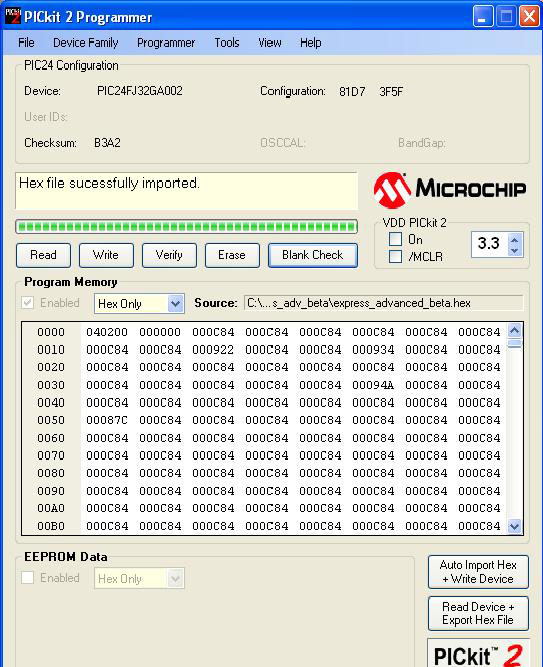
Task: Open the View menu
Action: [270, 43]
